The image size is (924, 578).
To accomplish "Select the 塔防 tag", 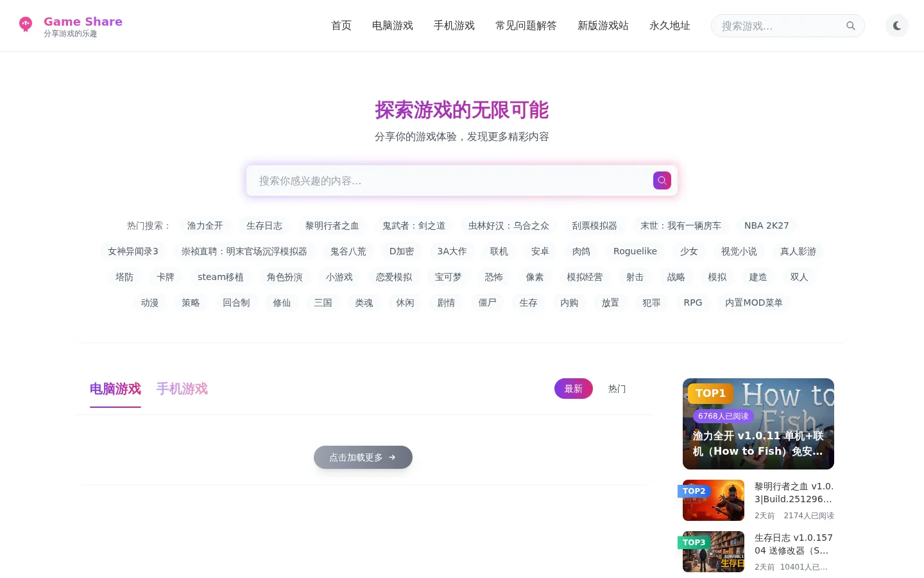I will click(124, 277).
